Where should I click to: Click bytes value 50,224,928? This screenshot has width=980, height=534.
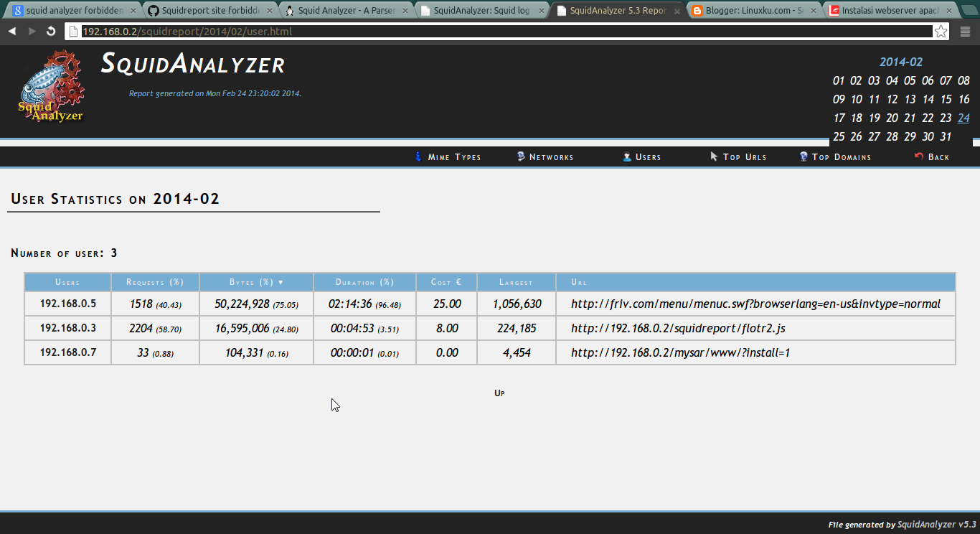pyautogui.click(x=242, y=304)
